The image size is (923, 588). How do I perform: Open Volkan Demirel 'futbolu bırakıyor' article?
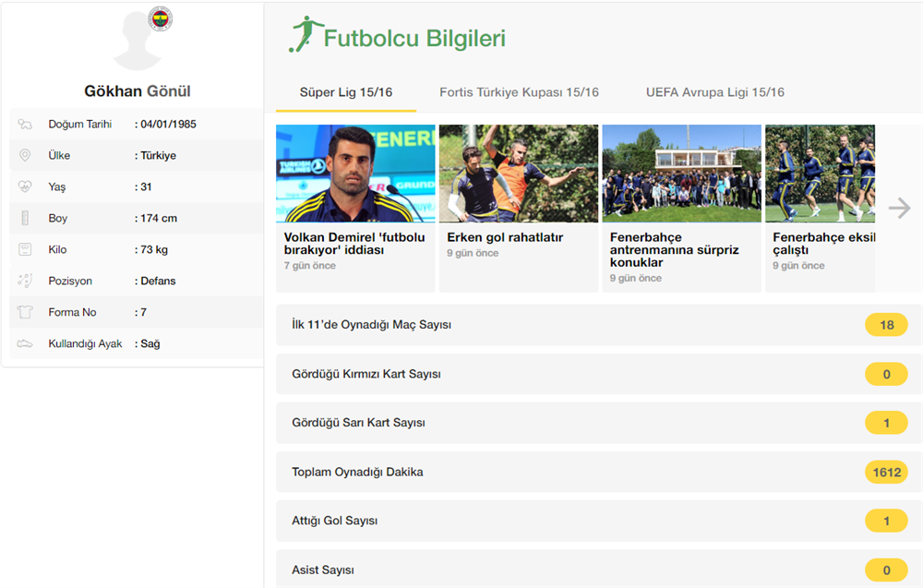coord(354,244)
